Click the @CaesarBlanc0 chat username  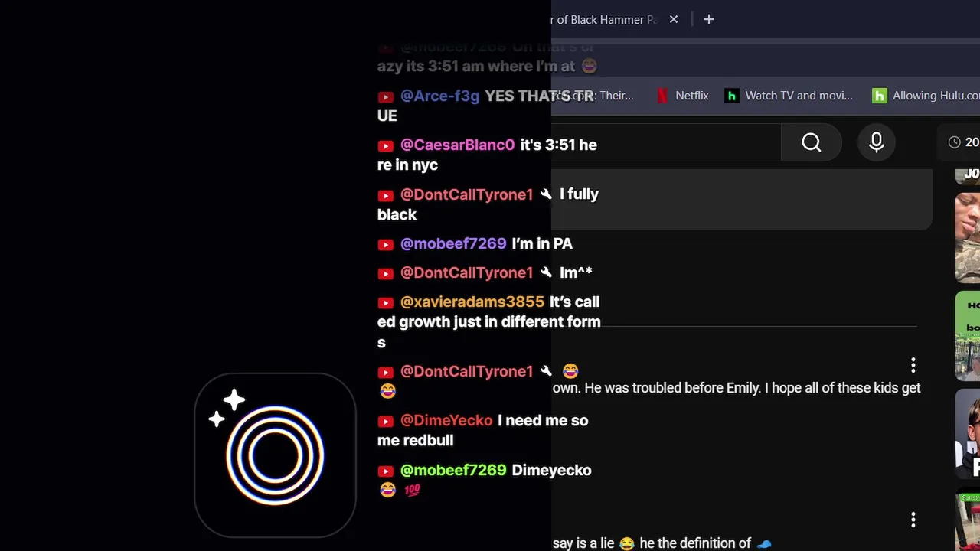pos(457,145)
